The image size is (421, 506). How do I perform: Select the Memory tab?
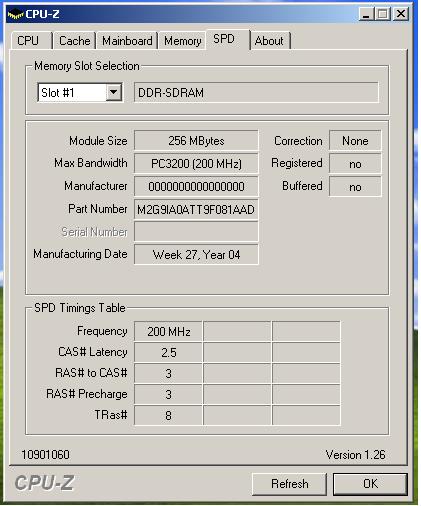[x=182, y=41]
